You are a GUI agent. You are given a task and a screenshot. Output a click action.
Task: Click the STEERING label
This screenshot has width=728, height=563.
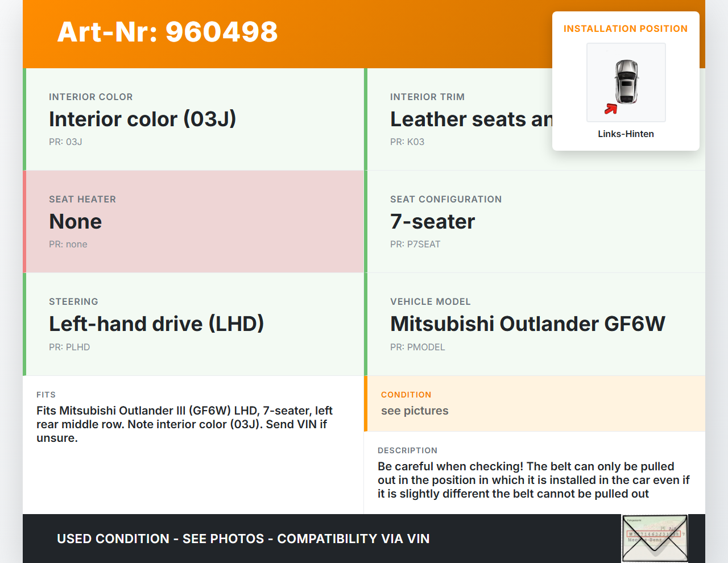(73, 301)
